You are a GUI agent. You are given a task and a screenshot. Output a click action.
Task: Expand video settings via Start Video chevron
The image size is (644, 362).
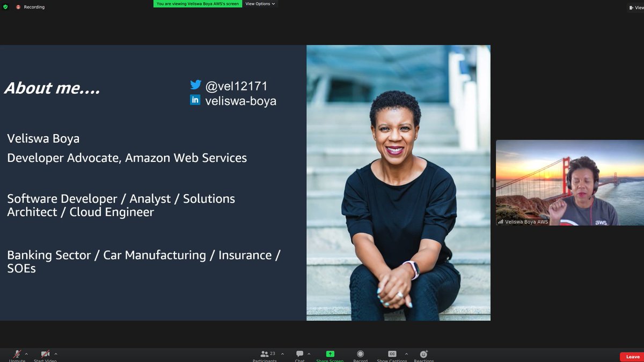56,354
